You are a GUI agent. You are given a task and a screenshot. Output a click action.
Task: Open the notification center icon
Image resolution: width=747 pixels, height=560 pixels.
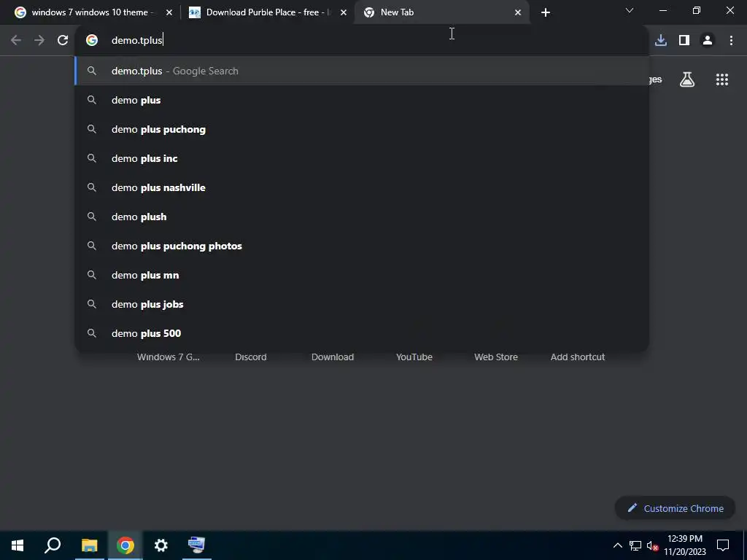point(723,545)
